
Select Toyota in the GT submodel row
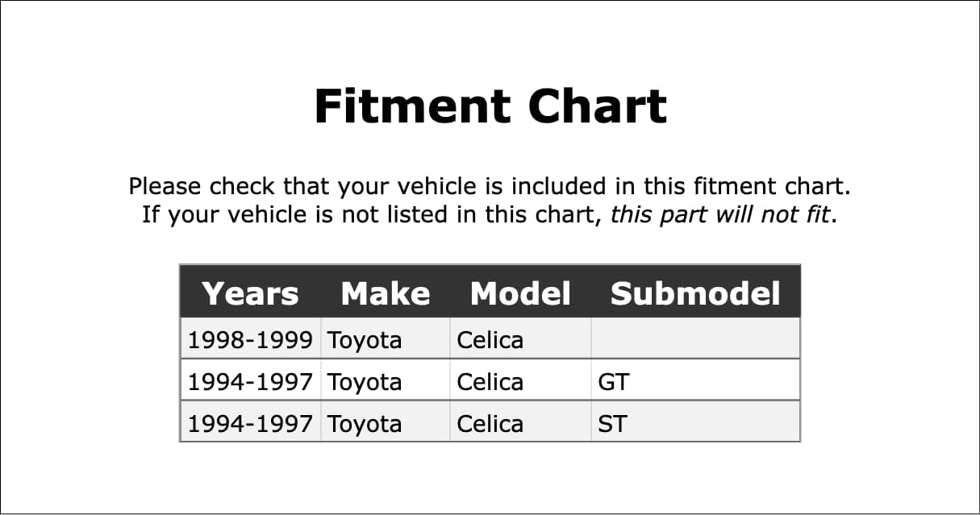tap(365, 382)
